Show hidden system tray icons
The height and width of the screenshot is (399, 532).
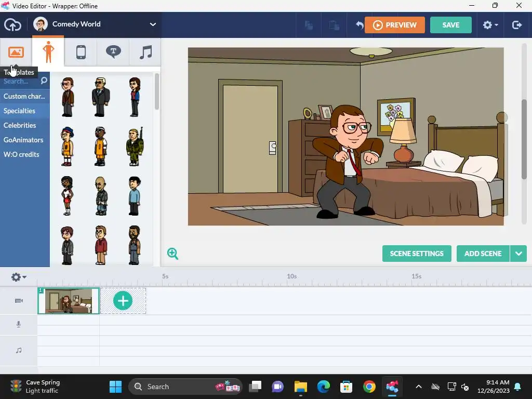click(x=419, y=387)
